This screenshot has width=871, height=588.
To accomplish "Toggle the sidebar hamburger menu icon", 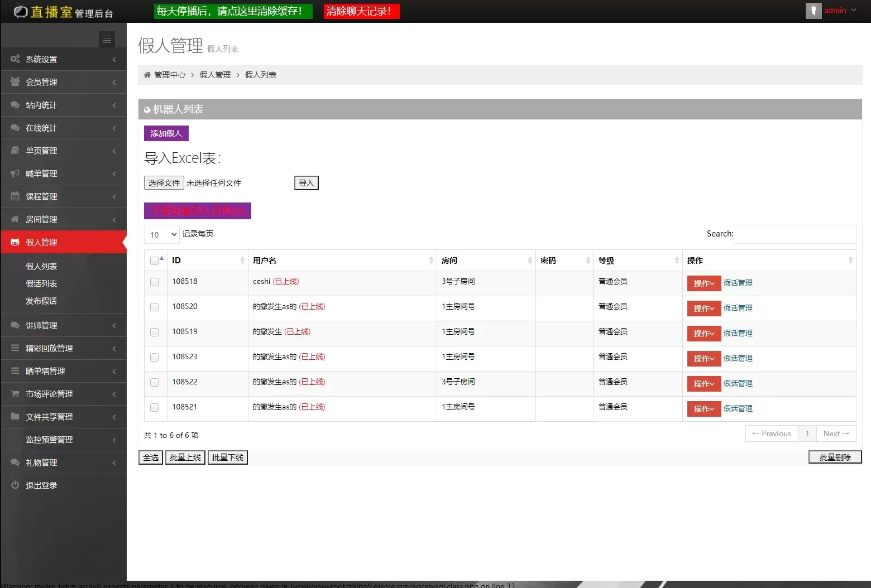I will click(x=107, y=39).
